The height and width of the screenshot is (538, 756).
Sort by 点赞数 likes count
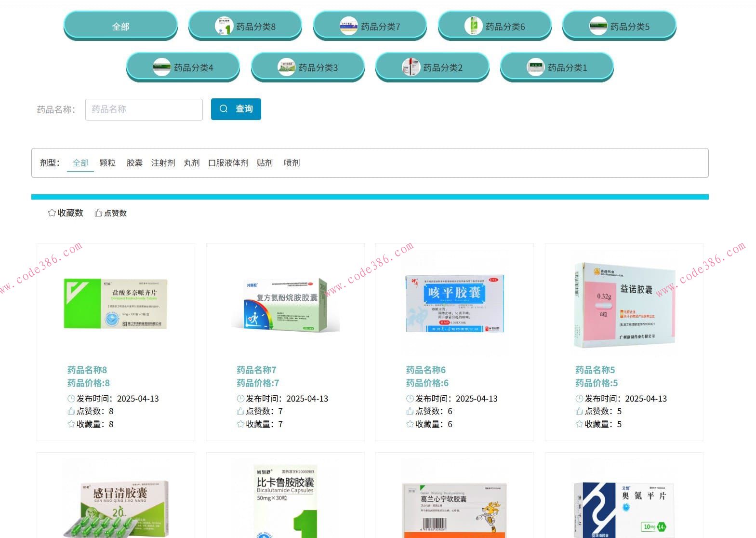click(111, 213)
